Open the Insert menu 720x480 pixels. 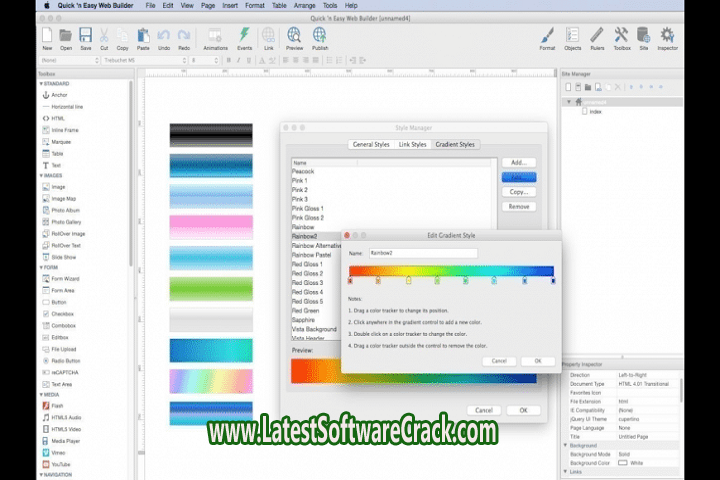point(232,5)
